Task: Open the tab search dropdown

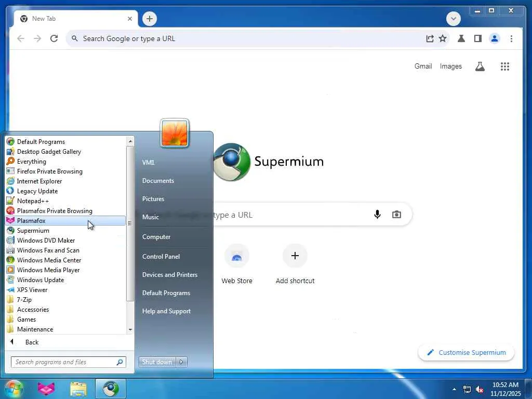Action: [453, 19]
